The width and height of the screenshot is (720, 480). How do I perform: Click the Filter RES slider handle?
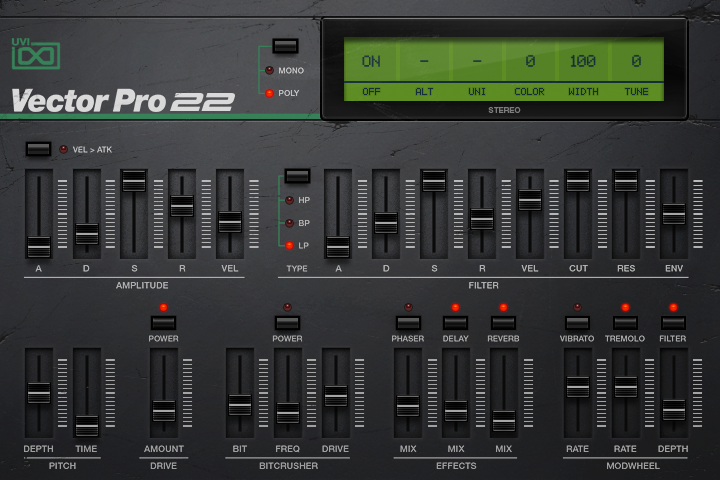tap(626, 181)
